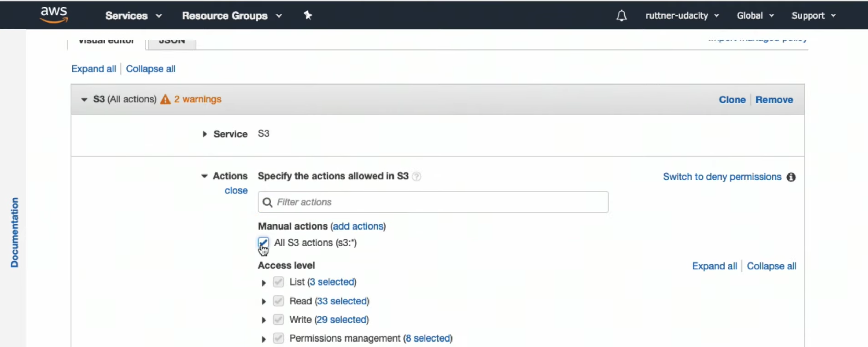Screen dimensions: 868x347
Task: Open the Documentation side panel
Action: click(x=14, y=232)
